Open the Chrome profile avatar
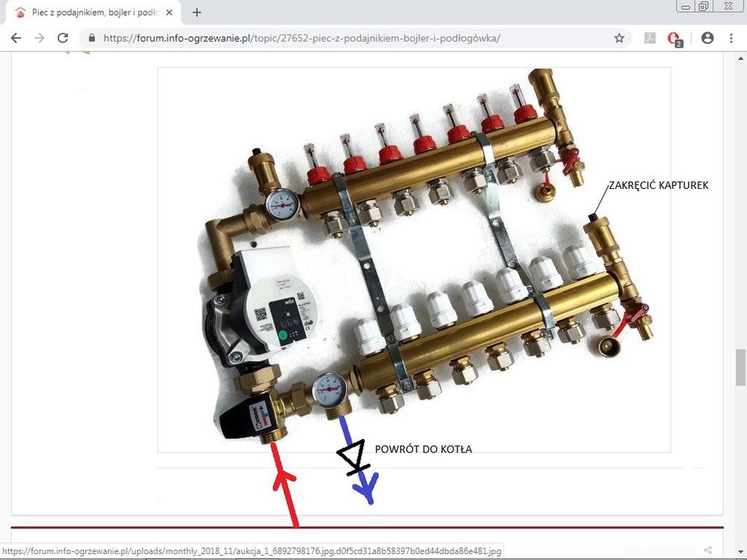This screenshot has width=747, height=560. 707,38
